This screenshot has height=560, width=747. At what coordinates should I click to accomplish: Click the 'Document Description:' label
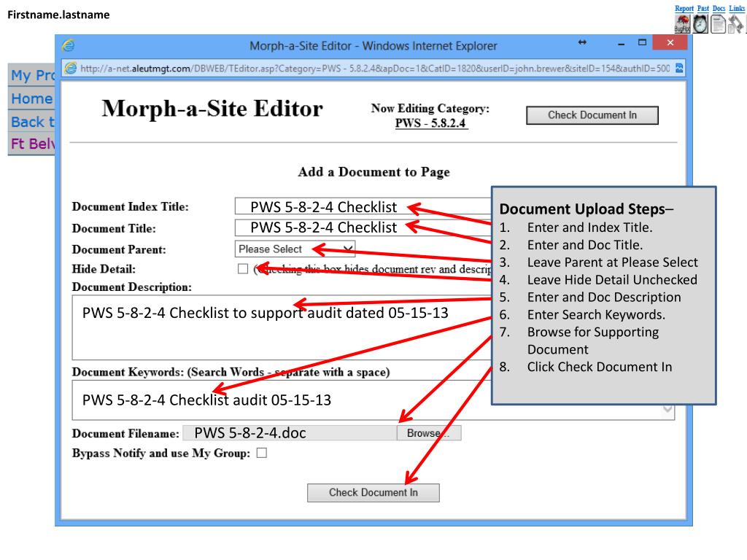tap(132, 287)
